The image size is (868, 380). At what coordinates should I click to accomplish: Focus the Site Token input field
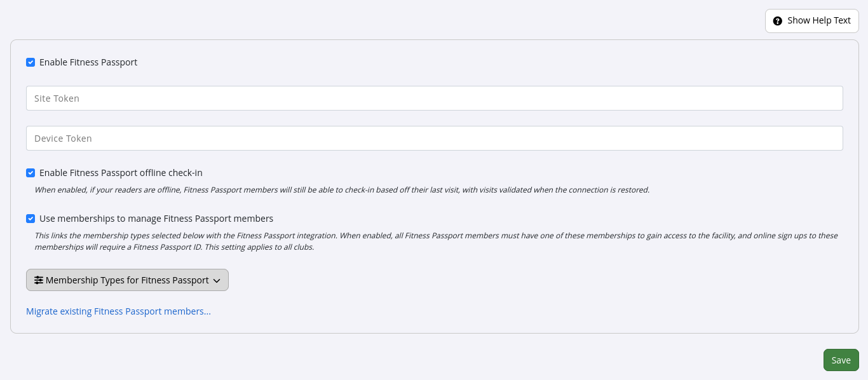click(x=434, y=98)
